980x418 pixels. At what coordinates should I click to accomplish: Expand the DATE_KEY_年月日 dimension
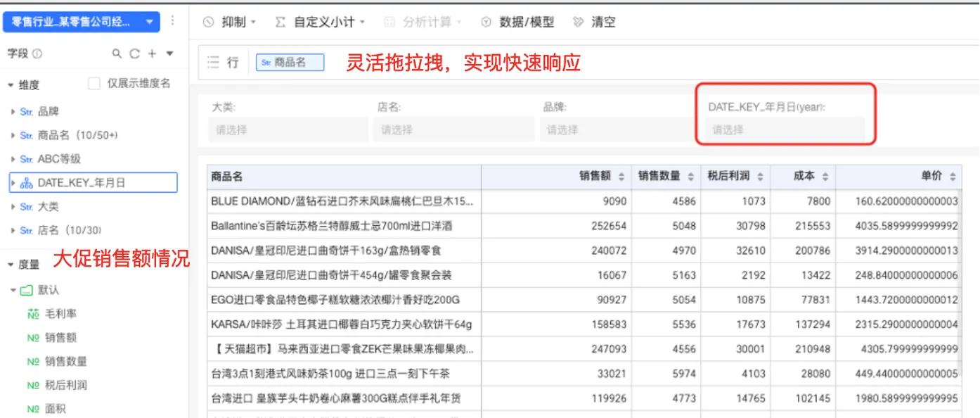(13, 183)
